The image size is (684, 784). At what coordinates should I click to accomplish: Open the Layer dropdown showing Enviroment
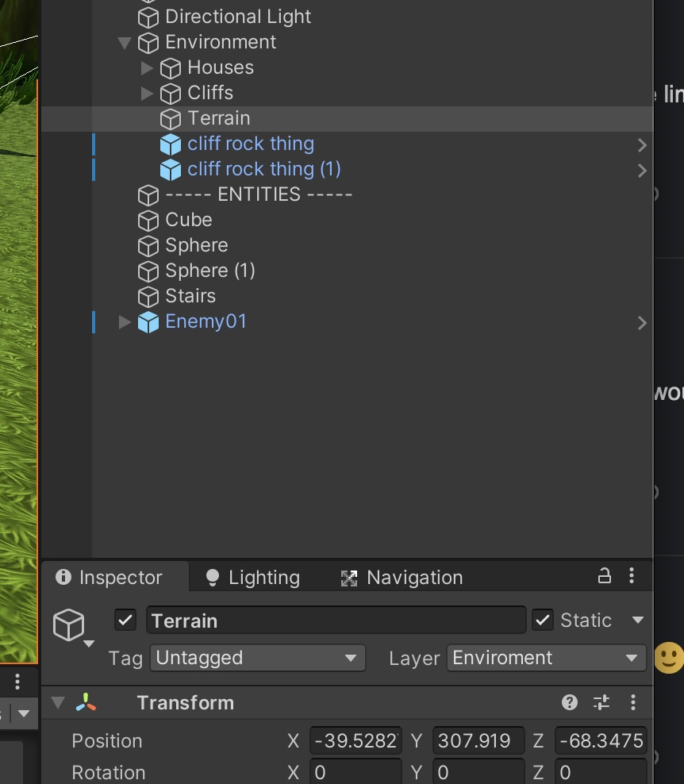[x=545, y=658]
